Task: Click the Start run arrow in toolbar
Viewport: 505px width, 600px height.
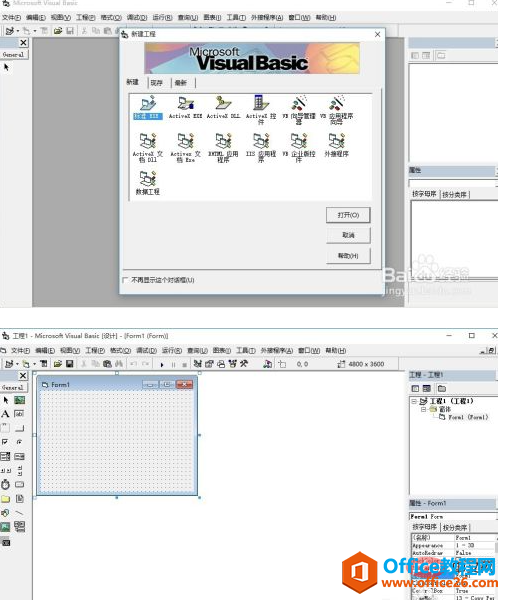Action: (x=162, y=365)
